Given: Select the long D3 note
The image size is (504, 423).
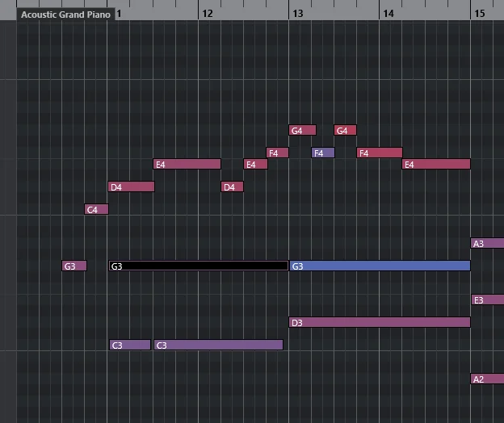Looking at the screenshot, I should pyautogui.click(x=380, y=322).
